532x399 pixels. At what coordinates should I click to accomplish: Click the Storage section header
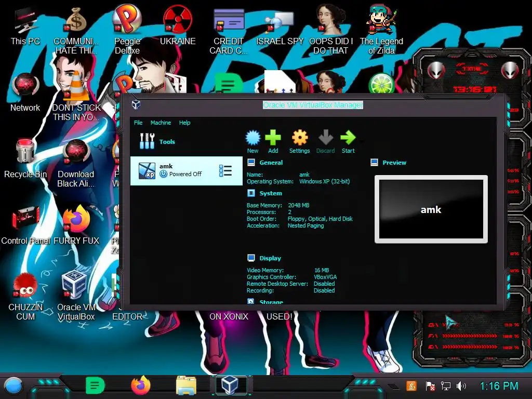tap(271, 302)
